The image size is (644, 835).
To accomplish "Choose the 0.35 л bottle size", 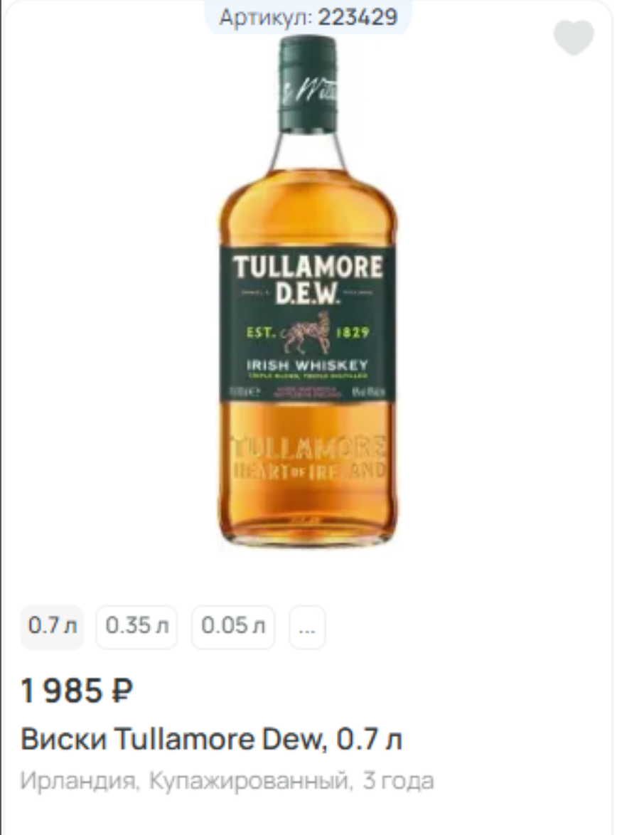I will (x=136, y=627).
